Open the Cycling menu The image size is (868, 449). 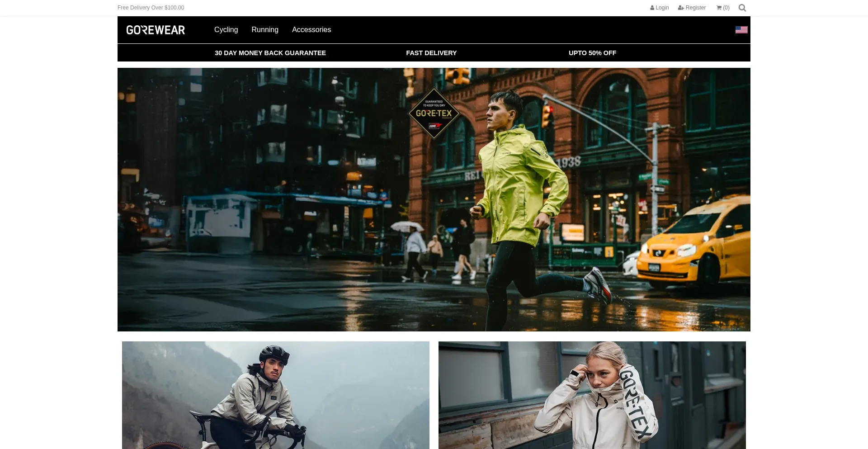click(226, 30)
